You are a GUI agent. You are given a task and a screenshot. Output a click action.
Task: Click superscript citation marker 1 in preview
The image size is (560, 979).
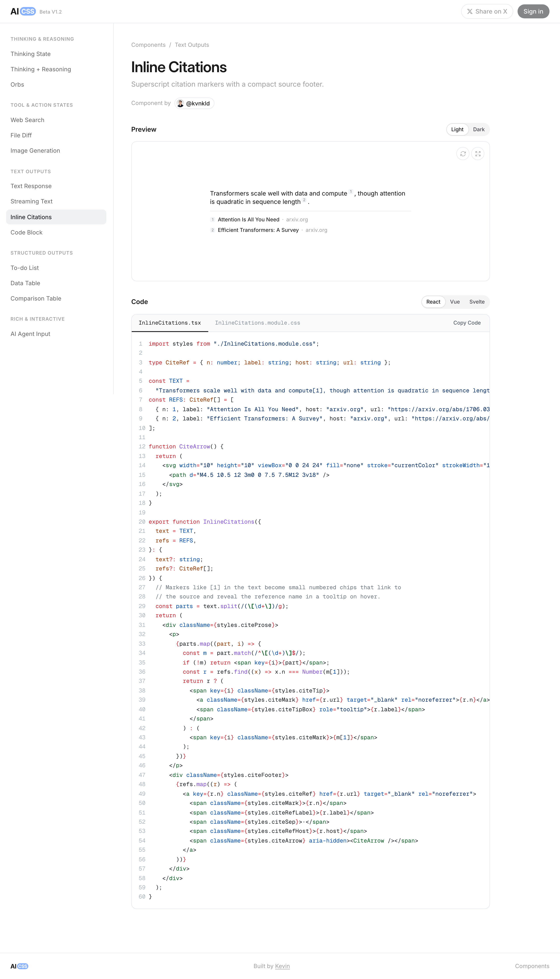tap(351, 192)
